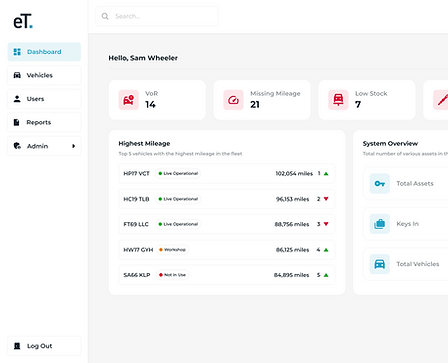Click the VoR vehicle alert icon

(x=129, y=100)
